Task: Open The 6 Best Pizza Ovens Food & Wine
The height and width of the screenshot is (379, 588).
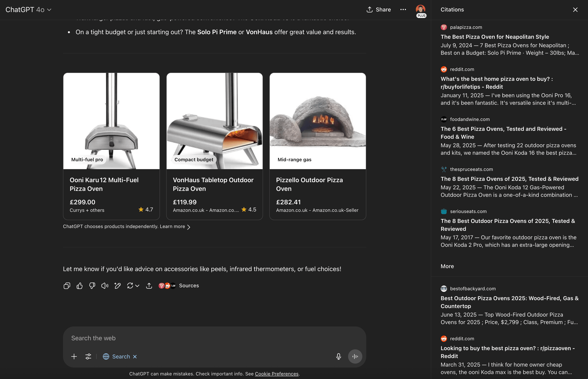Action: 503,133
